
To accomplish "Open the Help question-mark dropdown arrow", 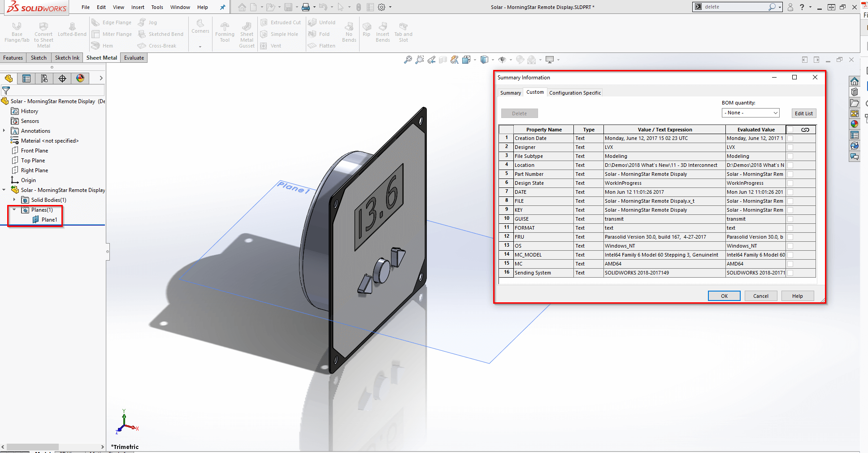I will (x=810, y=7).
